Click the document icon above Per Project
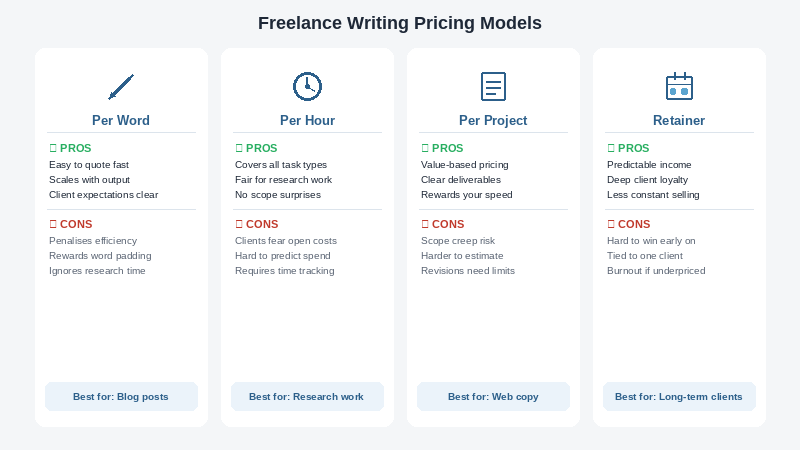This screenshot has width=800, height=450. pyautogui.click(x=493, y=86)
